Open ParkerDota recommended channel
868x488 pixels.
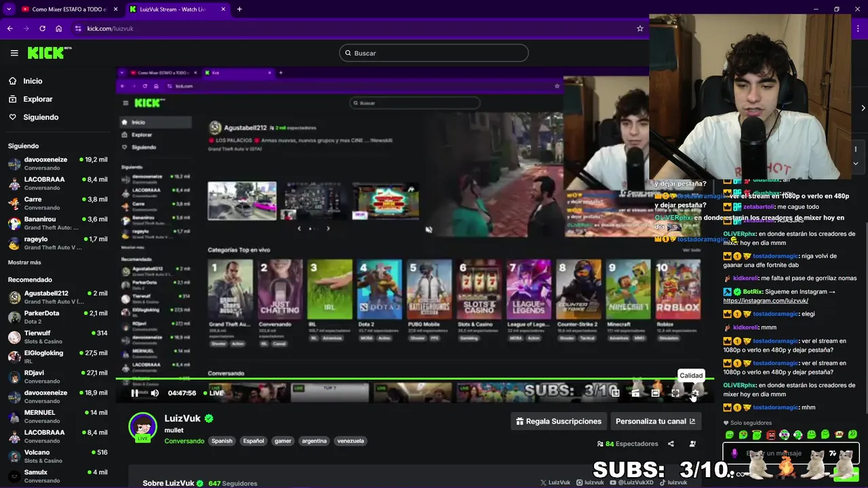(58, 317)
